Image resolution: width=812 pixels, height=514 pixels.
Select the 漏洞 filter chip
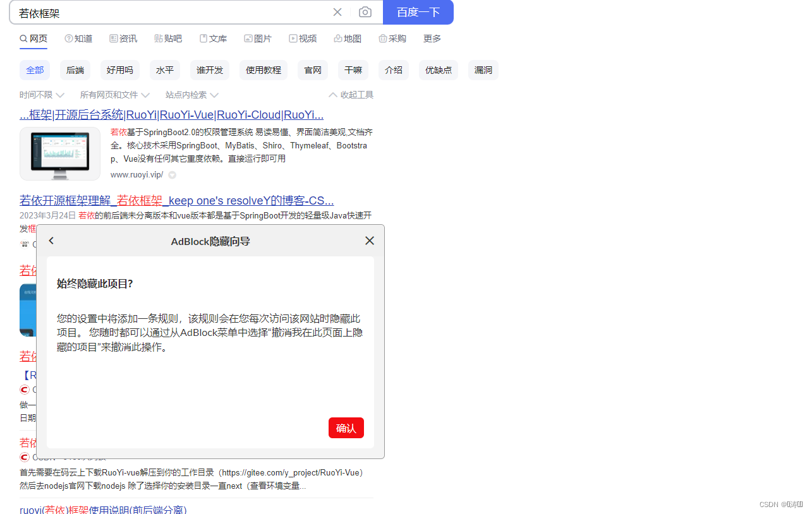483,70
